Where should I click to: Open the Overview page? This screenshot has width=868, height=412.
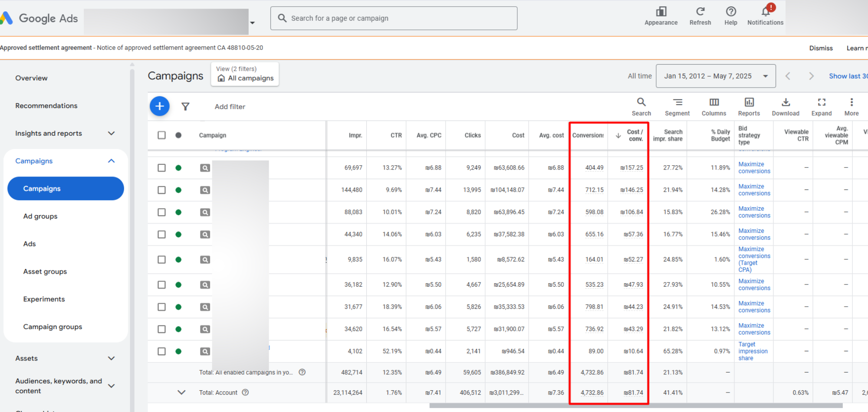(x=31, y=78)
